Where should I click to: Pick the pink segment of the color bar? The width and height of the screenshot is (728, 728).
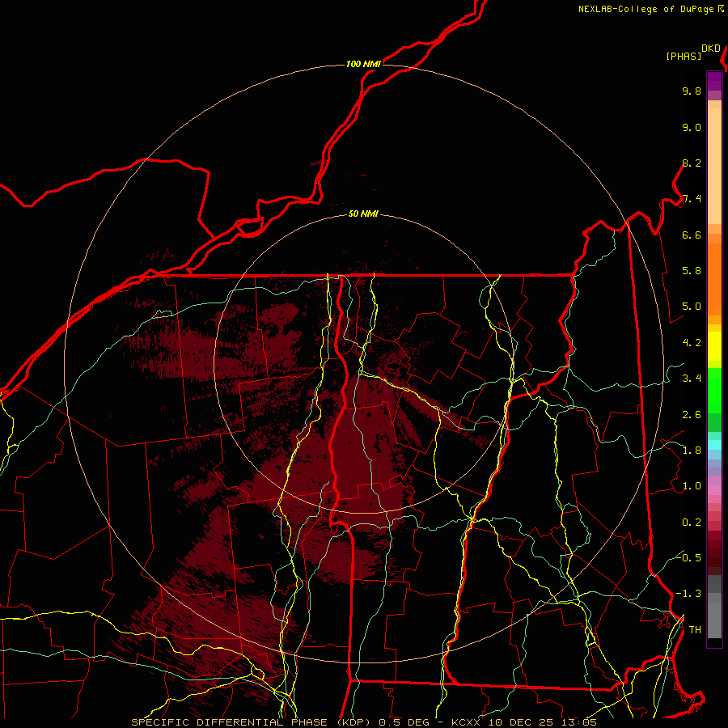click(x=714, y=490)
